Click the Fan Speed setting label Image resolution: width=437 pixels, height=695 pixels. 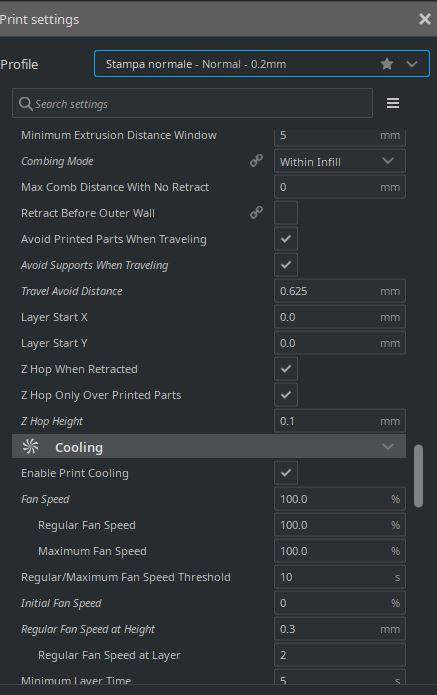pyautogui.click(x=45, y=499)
